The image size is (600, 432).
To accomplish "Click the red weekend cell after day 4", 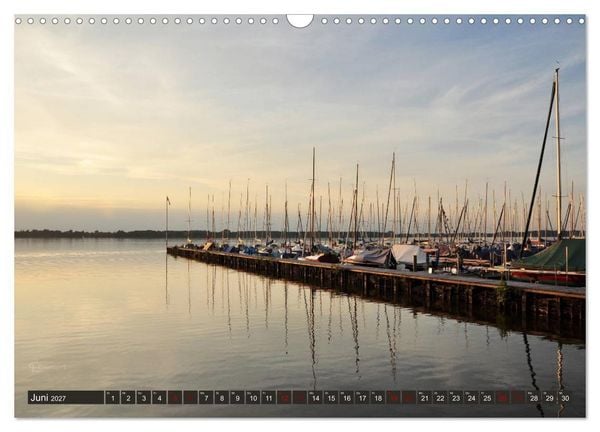I will [175, 398].
